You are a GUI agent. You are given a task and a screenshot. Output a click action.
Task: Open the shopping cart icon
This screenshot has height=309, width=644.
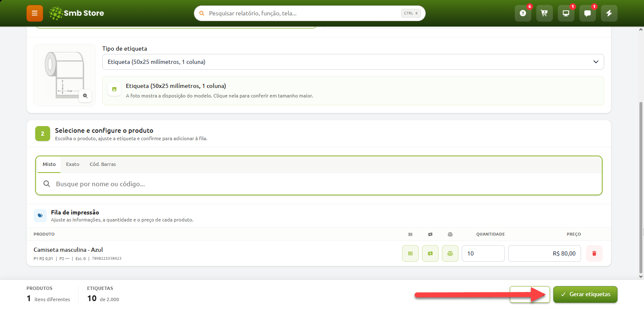[x=545, y=13]
